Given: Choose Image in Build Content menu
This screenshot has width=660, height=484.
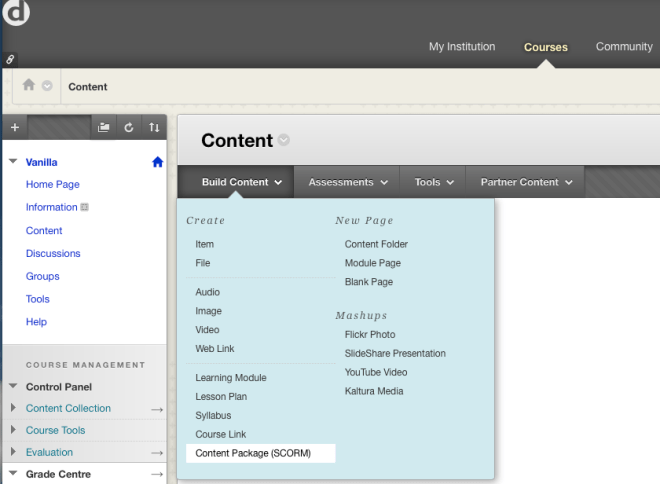Looking at the screenshot, I should coord(208,311).
